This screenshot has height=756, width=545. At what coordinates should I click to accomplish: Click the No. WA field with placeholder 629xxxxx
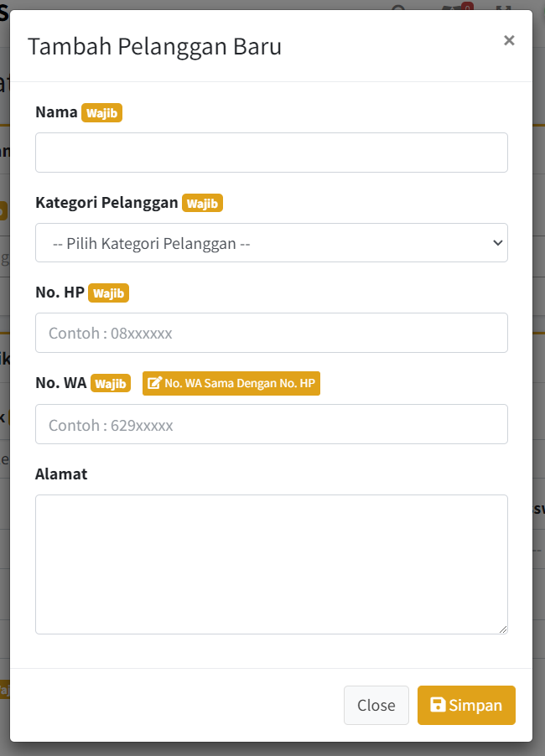point(271,424)
